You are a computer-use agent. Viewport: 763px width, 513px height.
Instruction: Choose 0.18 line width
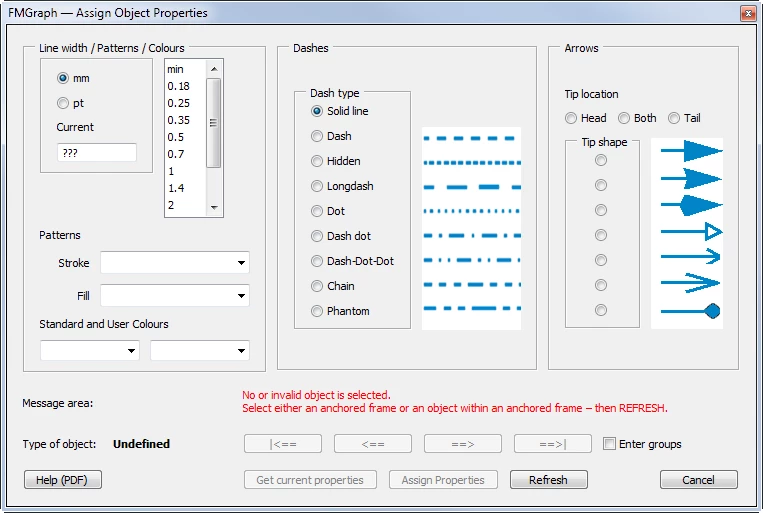tap(178, 86)
